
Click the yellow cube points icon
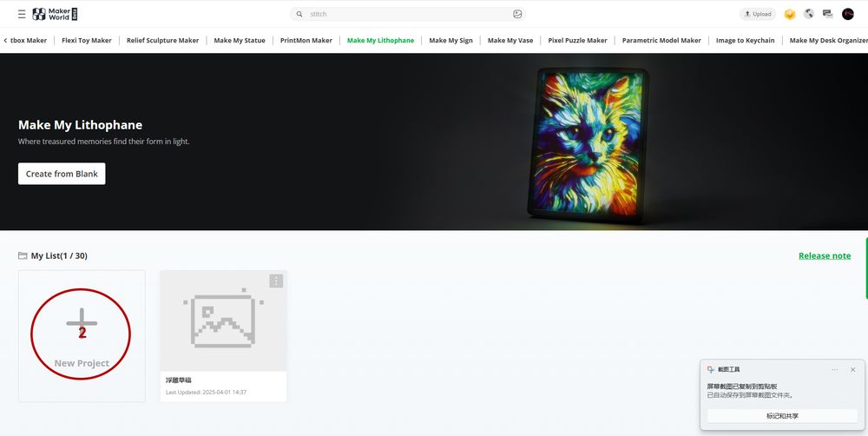pos(789,14)
